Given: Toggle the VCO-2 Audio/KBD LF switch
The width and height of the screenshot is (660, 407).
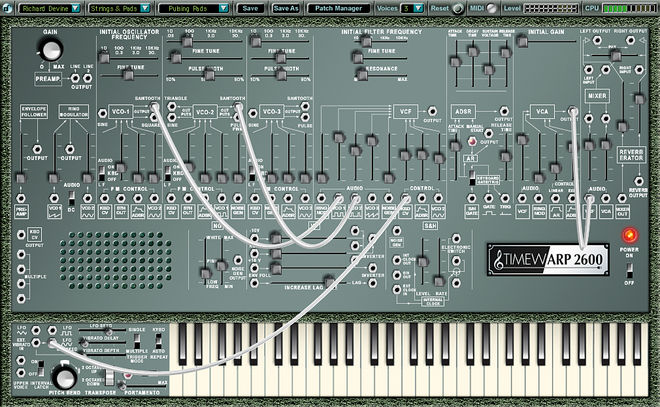Looking at the screenshot, I should 168,173.
